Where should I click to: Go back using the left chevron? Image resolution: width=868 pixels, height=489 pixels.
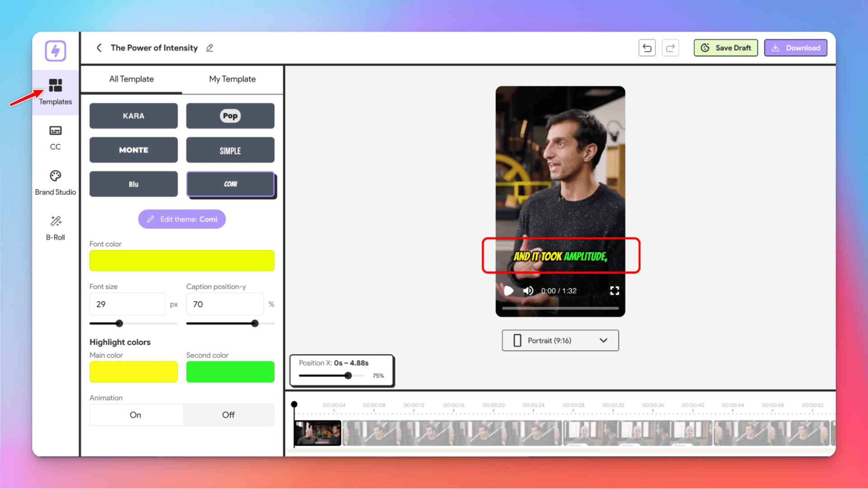99,48
